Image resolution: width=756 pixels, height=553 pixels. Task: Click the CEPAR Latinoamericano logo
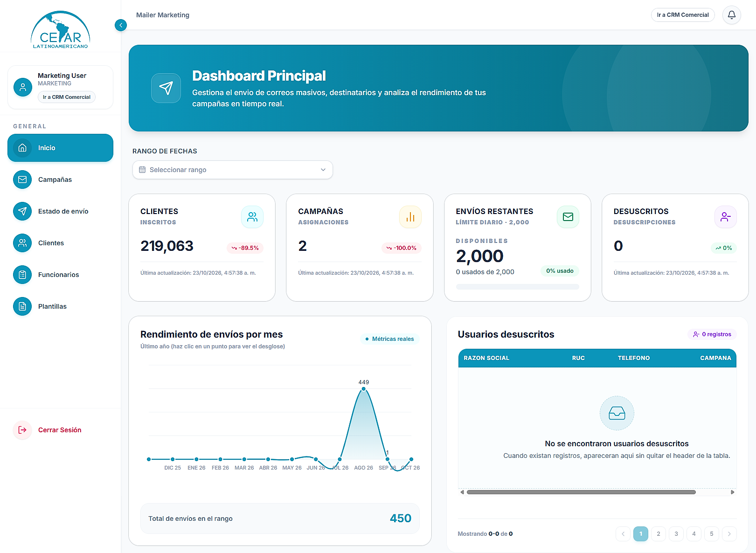pyautogui.click(x=60, y=30)
